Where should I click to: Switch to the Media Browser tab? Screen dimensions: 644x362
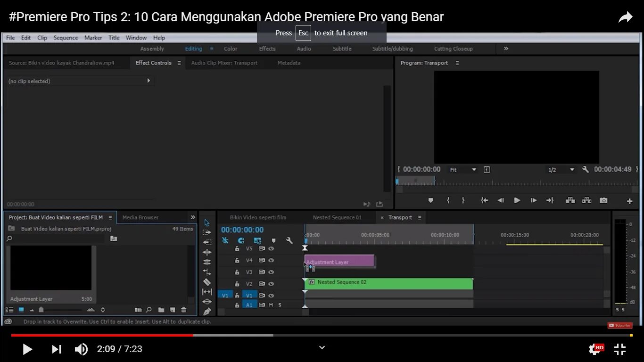click(140, 217)
